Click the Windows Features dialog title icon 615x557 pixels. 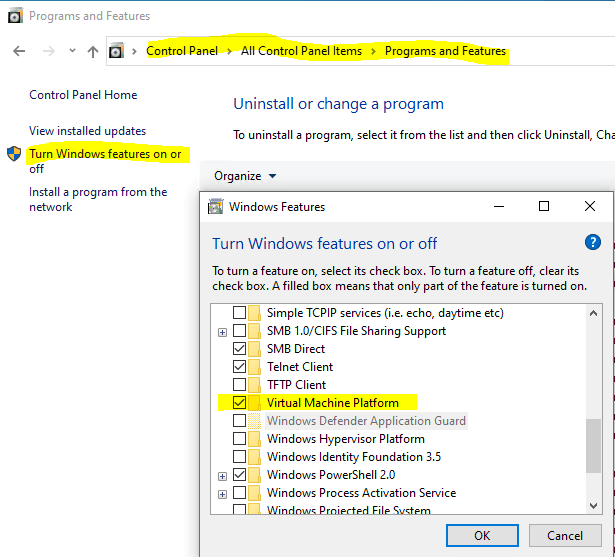215,206
